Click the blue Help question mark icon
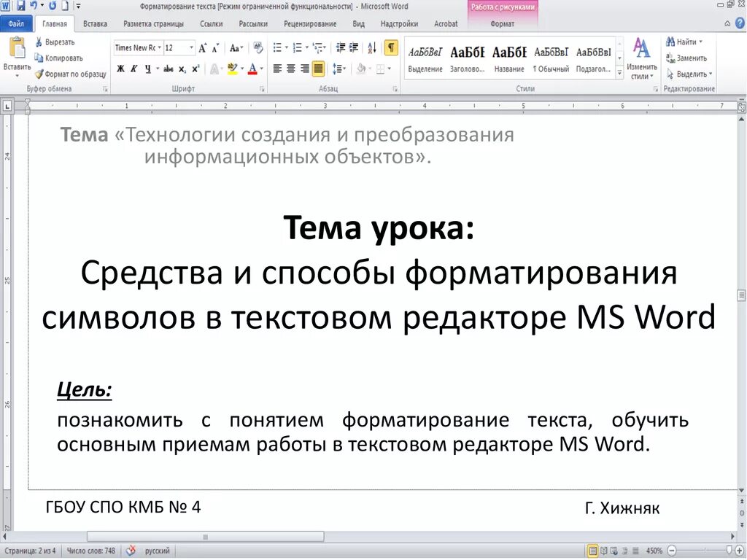747x560 pixels. pos(740,23)
